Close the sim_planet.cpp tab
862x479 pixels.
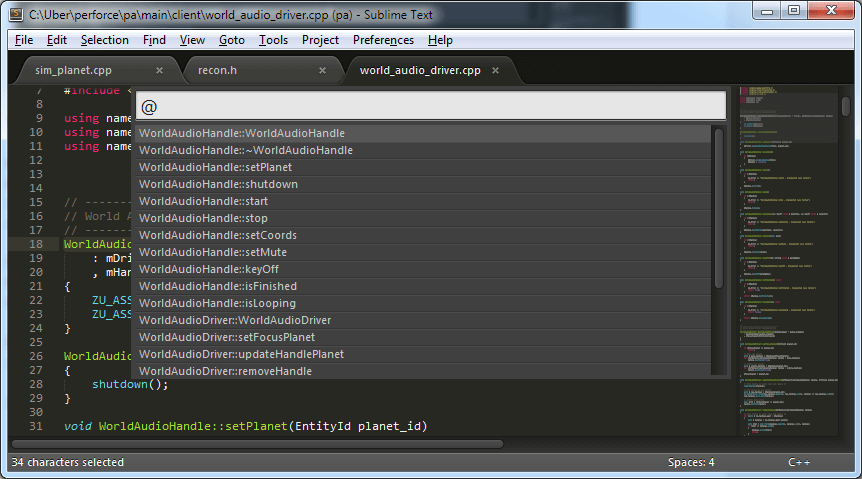(159, 70)
